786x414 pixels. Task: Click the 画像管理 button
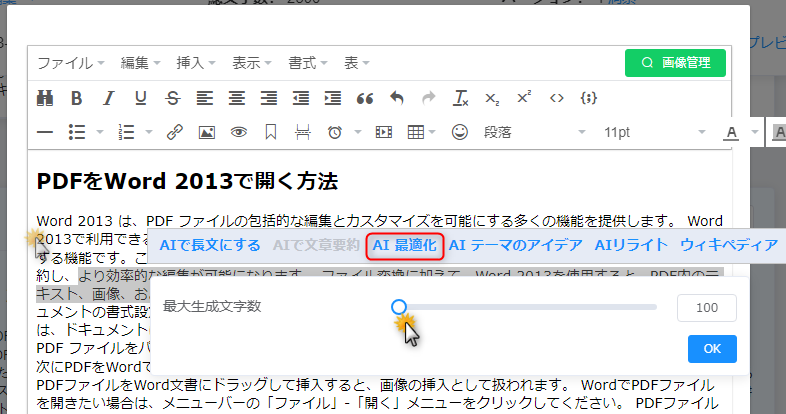675,63
